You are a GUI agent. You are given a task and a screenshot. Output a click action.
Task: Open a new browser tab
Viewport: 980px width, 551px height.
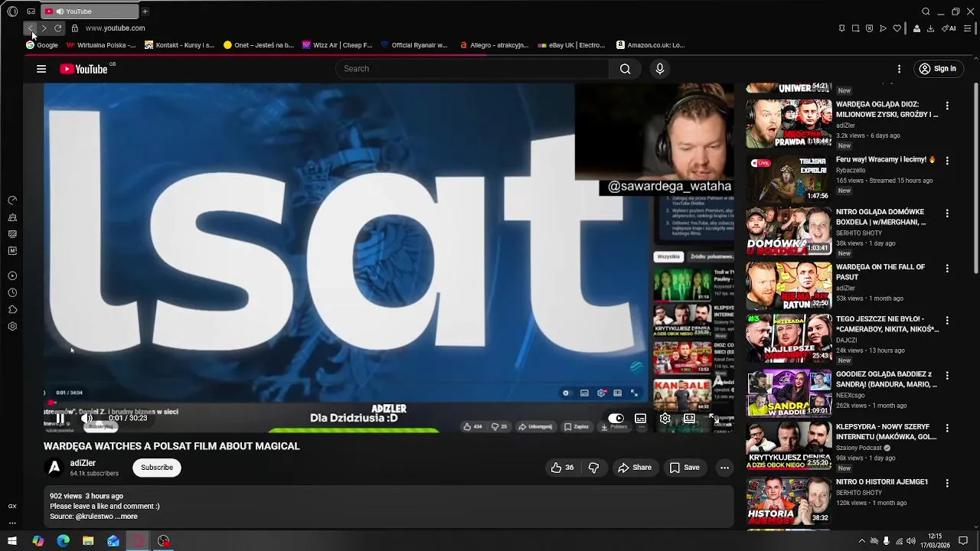pos(145,11)
